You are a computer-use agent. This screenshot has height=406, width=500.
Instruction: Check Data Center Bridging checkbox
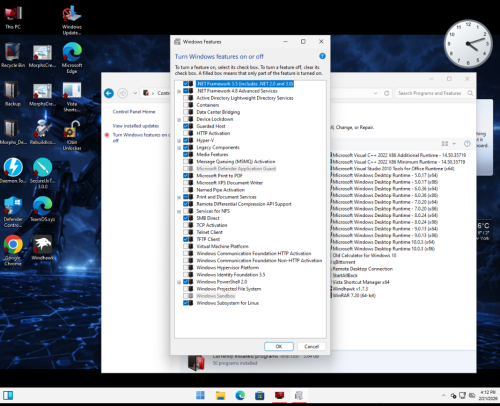pos(186,112)
